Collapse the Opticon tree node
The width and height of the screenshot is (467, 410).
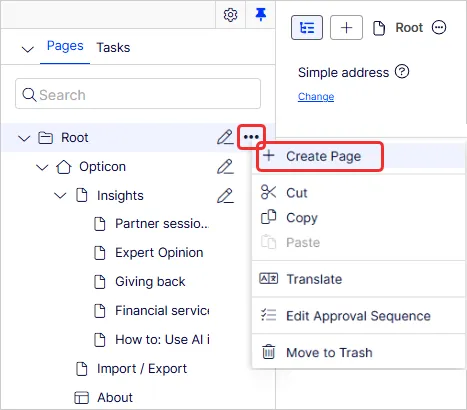(x=42, y=167)
